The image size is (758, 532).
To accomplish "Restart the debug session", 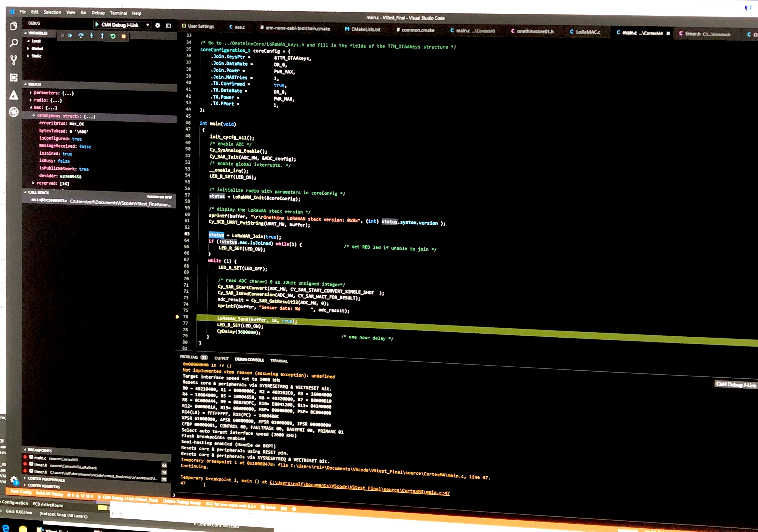I will click(113, 36).
